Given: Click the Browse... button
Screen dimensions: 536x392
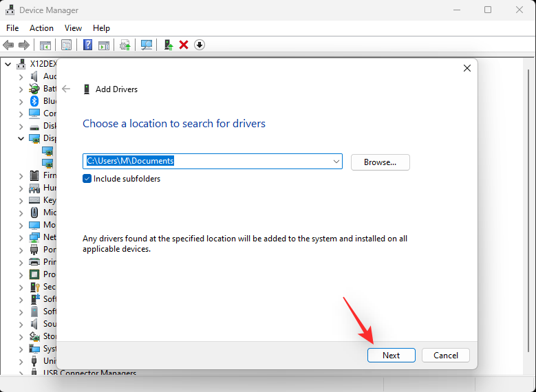Looking at the screenshot, I should tap(380, 162).
